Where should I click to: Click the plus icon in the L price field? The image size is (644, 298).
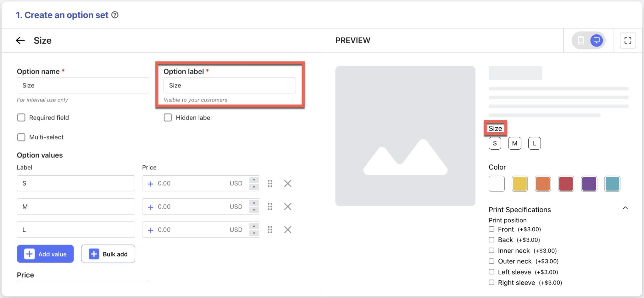[x=151, y=229]
